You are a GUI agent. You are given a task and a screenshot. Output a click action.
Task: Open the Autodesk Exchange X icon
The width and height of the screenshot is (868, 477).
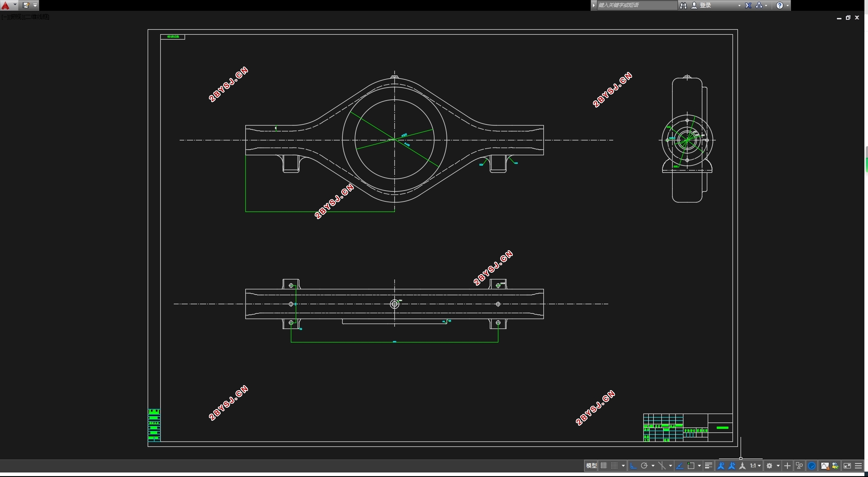(748, 5)
